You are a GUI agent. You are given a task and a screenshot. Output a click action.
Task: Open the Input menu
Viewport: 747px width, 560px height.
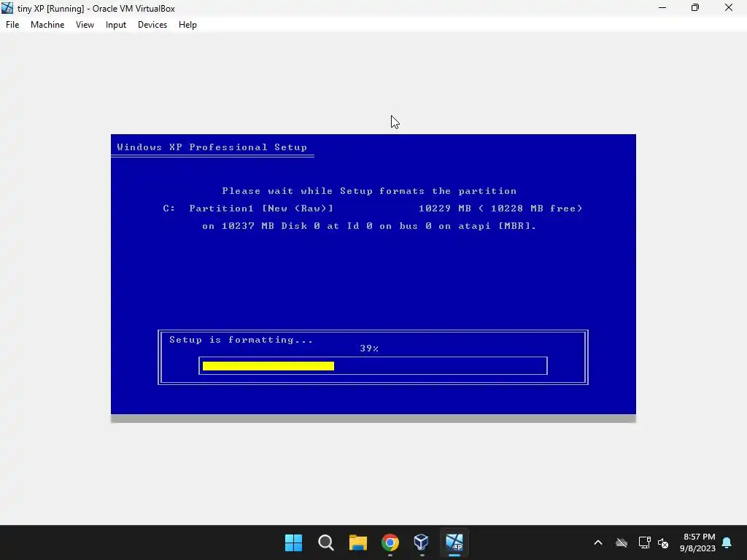116,25
